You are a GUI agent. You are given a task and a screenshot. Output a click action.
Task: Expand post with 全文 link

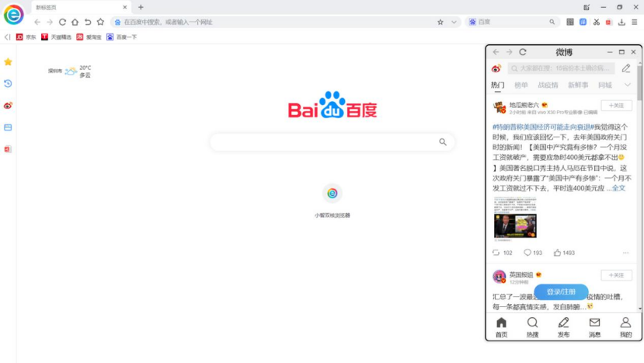click(x=618, y=188)
